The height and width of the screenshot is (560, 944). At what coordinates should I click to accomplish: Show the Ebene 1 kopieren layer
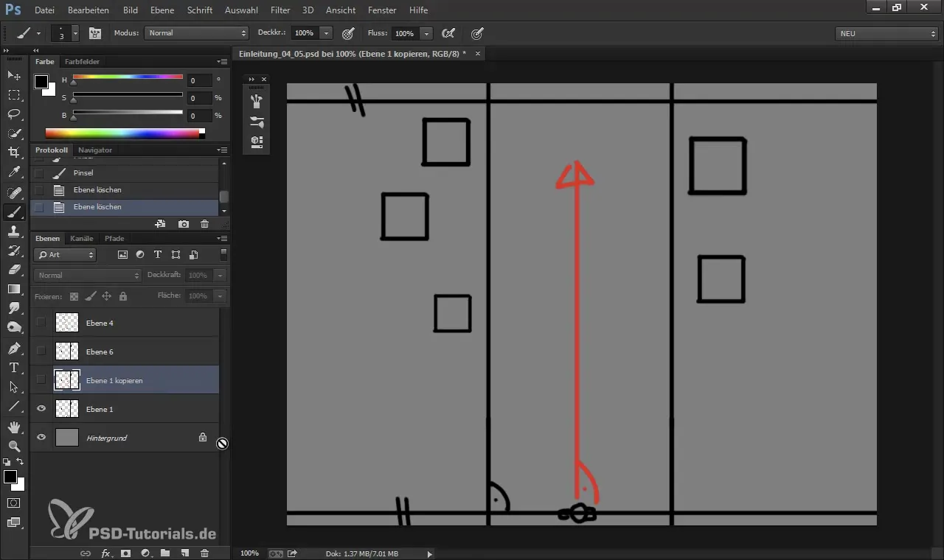point(41,380)
